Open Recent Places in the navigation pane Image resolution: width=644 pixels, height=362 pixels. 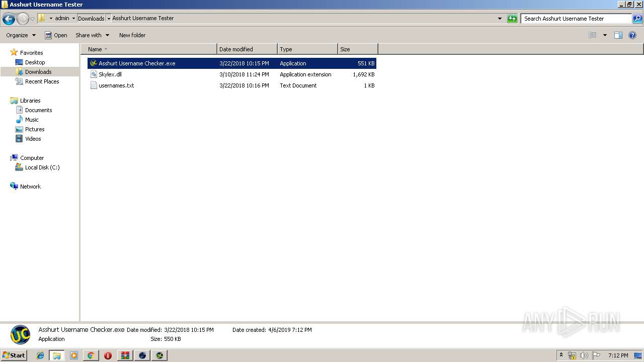pyautogui.click(x=42, y=81)
